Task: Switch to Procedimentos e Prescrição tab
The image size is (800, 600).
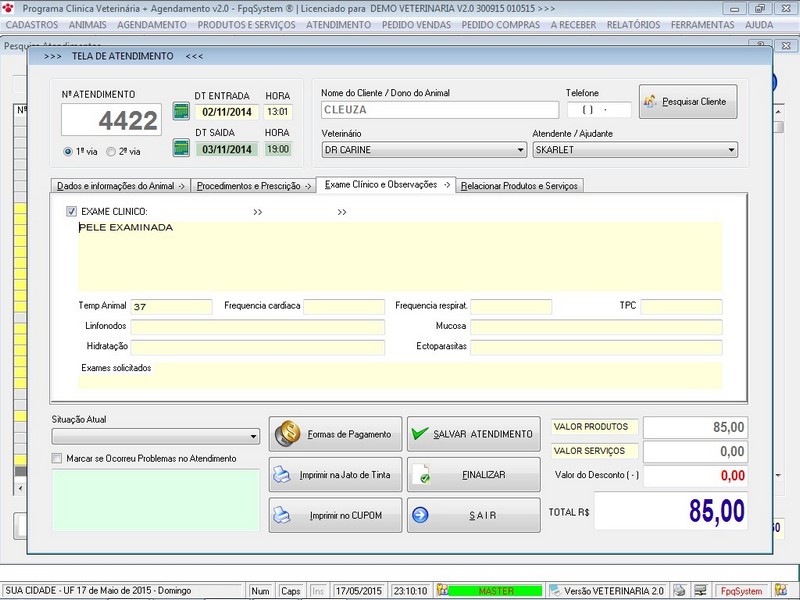Action: click(x=251, y=186)
